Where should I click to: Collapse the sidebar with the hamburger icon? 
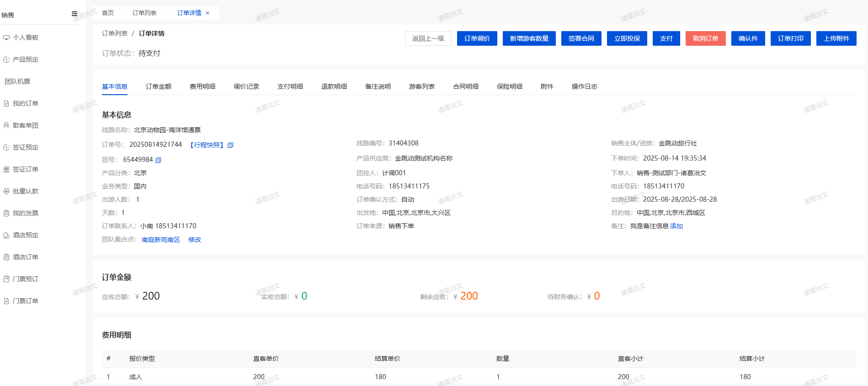pos(75,14)
